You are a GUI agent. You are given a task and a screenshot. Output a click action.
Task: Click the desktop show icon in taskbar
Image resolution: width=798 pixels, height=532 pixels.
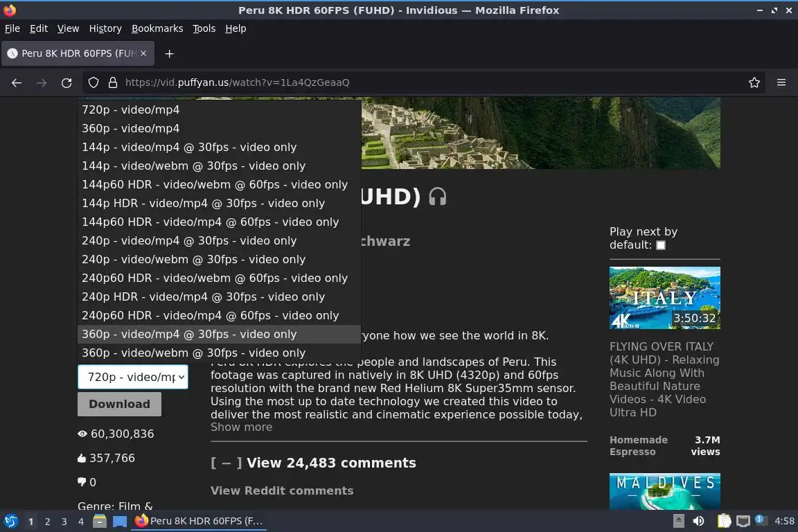tap(120, 521)
